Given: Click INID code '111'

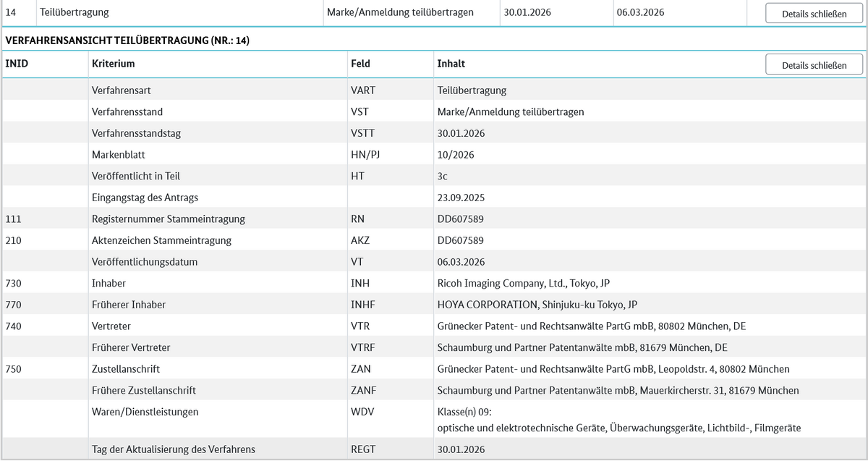Looking at the screenshot, I should click(x=13, y=219).
